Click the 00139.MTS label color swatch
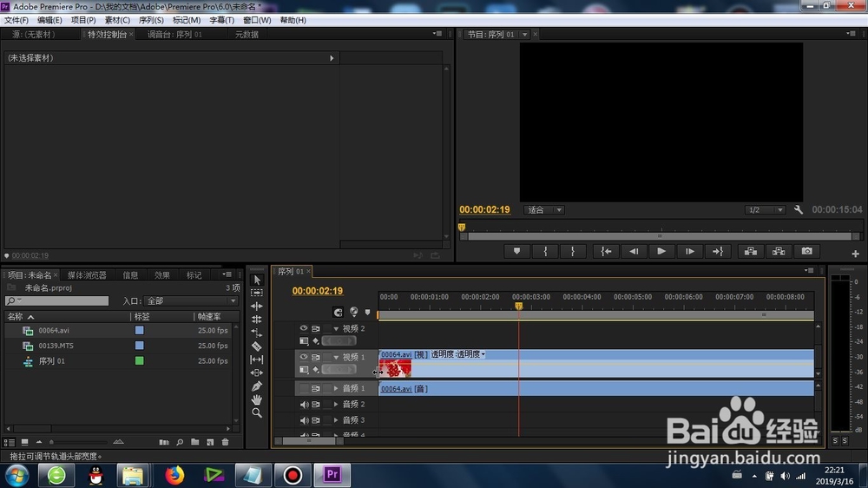The width and height of the screenshot is (868, 488). (140, 346)
